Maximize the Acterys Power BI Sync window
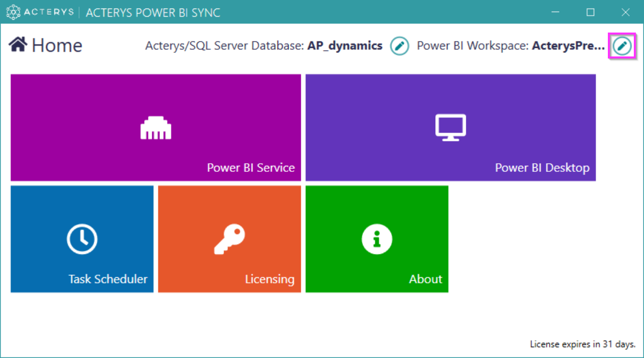The height and width of the screenshot is (358, 644). point(591,12)
